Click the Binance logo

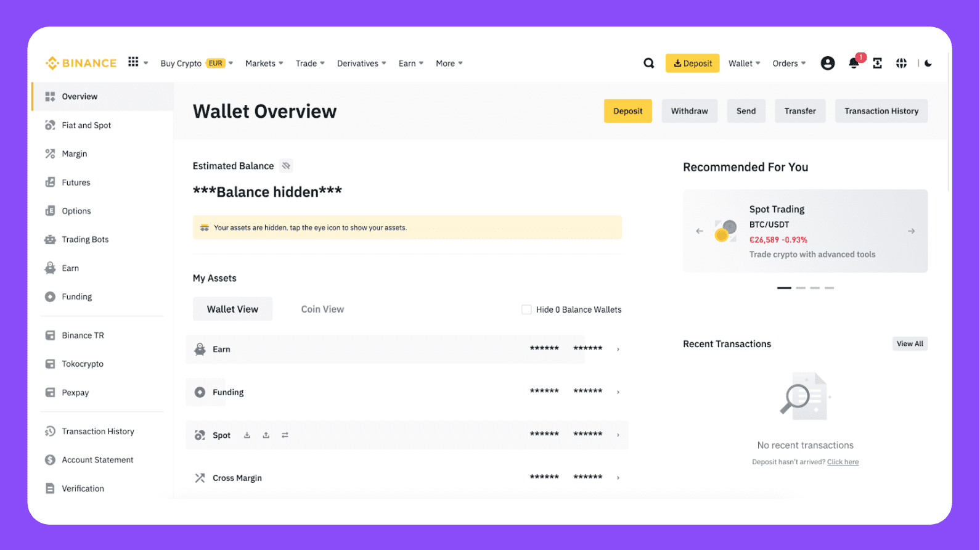click(x=81, y=63)
